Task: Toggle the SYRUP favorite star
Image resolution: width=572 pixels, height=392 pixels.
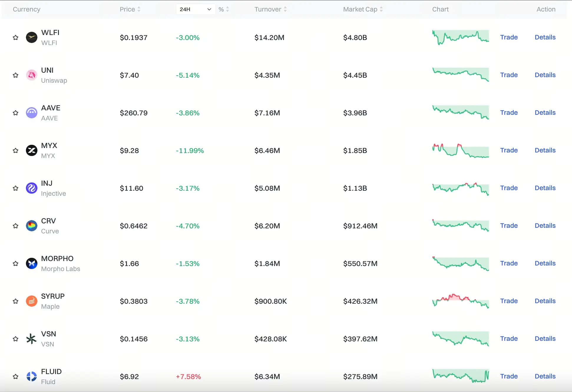Action: click(16, 301)
